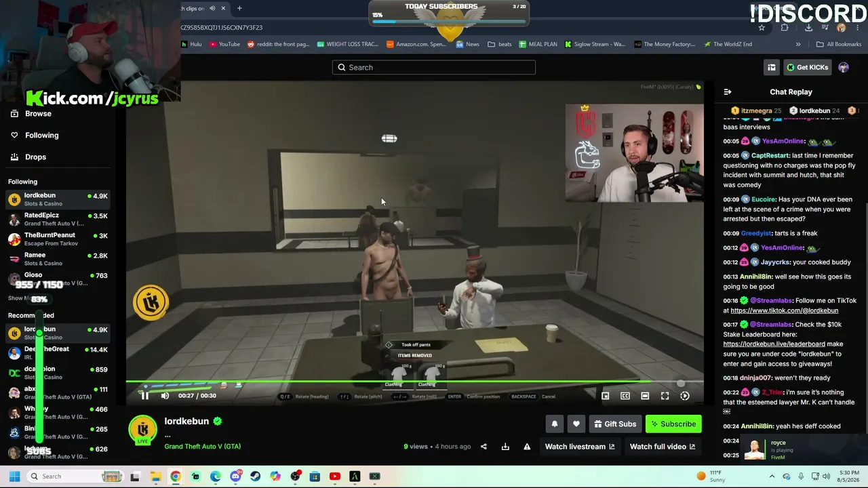Download the clip with the download icon
The width and height of the screenshot is (868, 488).
click(505, 447)
